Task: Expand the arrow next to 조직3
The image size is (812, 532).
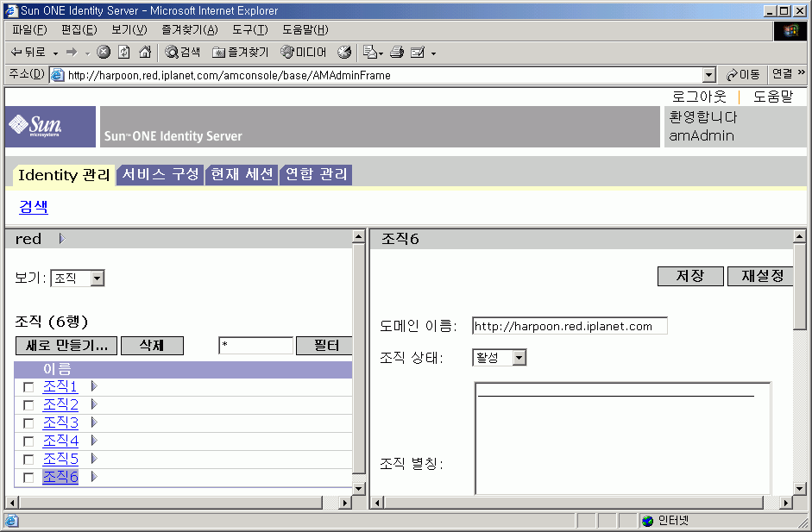Action: [x=94, y=422]
